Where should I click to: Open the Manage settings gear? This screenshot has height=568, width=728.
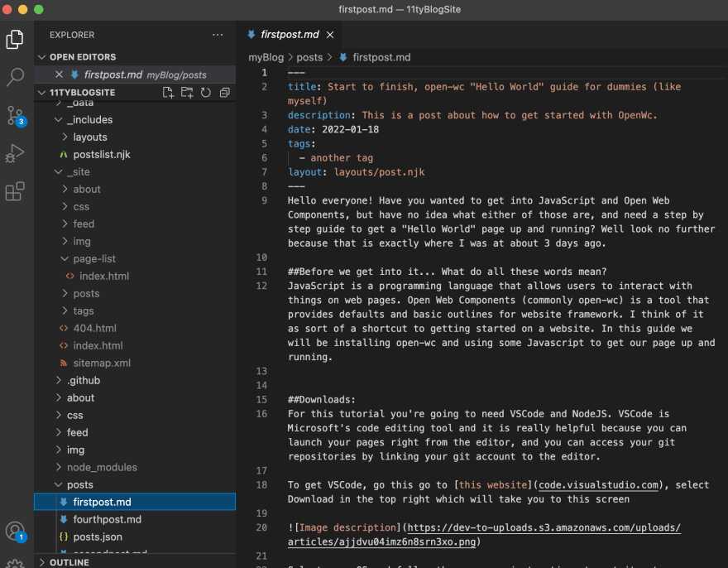point(15,563)
